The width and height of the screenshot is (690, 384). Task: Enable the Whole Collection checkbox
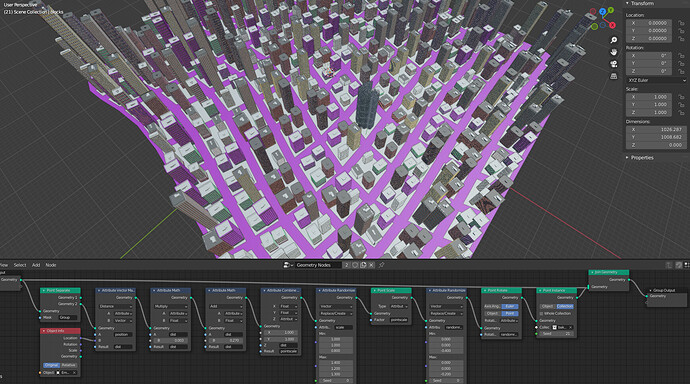coord(541,314)
